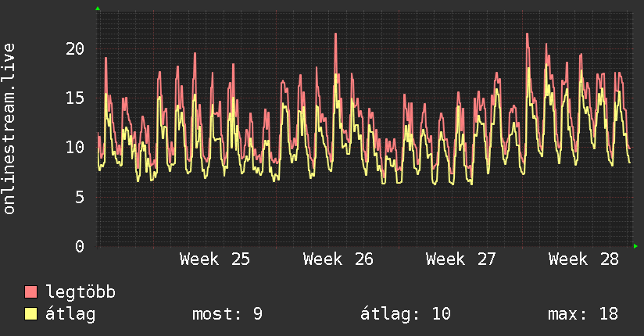Click the y-axis value 15
The image size is (644, 336).
tap(75, 98)
